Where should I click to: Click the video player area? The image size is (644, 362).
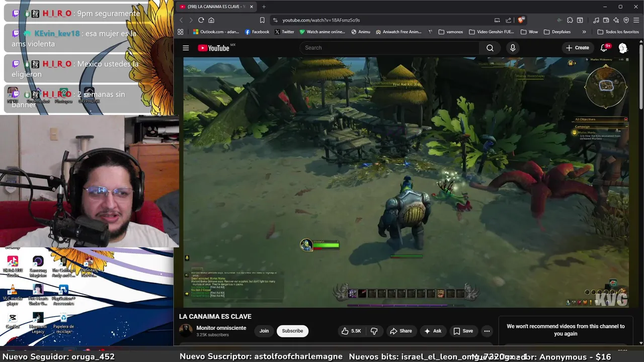(406, 182)
